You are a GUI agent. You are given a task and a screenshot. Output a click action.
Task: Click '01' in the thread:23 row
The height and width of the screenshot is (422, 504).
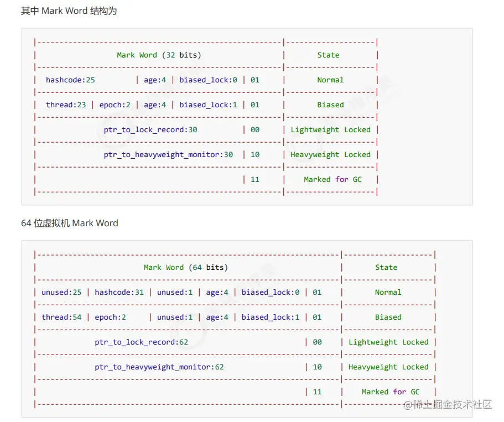[255, 105]
